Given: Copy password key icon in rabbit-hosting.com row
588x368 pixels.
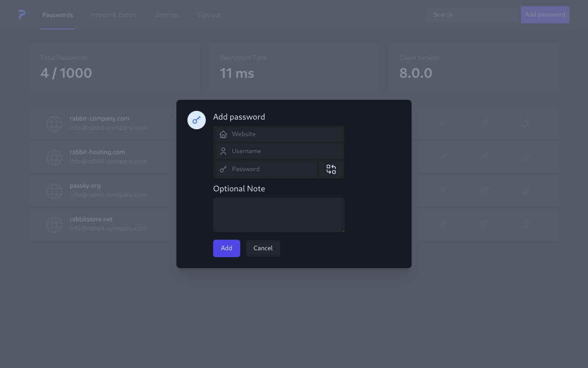Looking at the screenshot, I should point(443,157).
